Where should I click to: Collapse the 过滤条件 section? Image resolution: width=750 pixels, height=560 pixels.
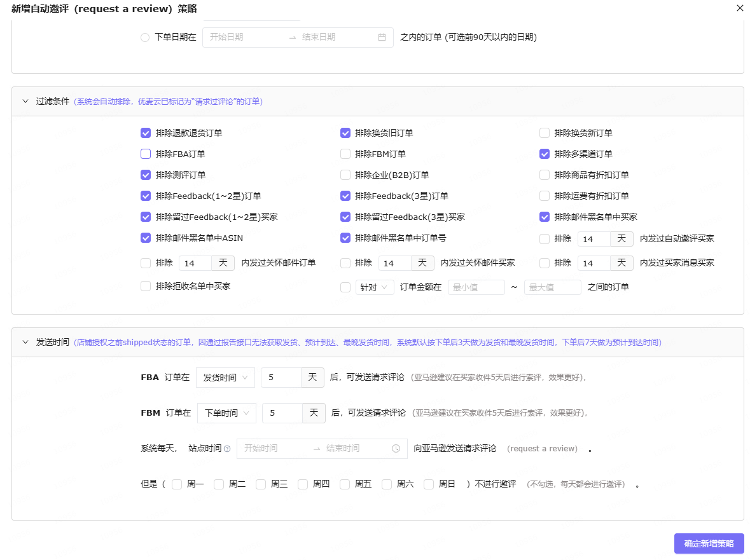(25, 101)
